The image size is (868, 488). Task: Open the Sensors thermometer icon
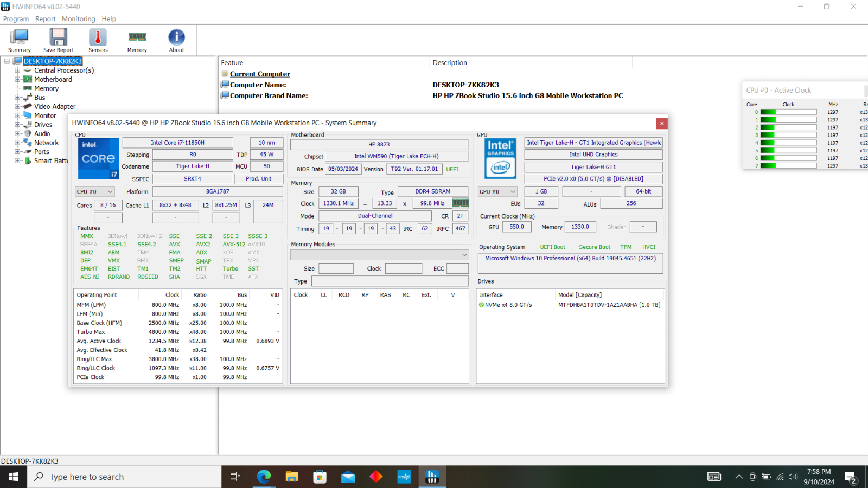[98, 41]
